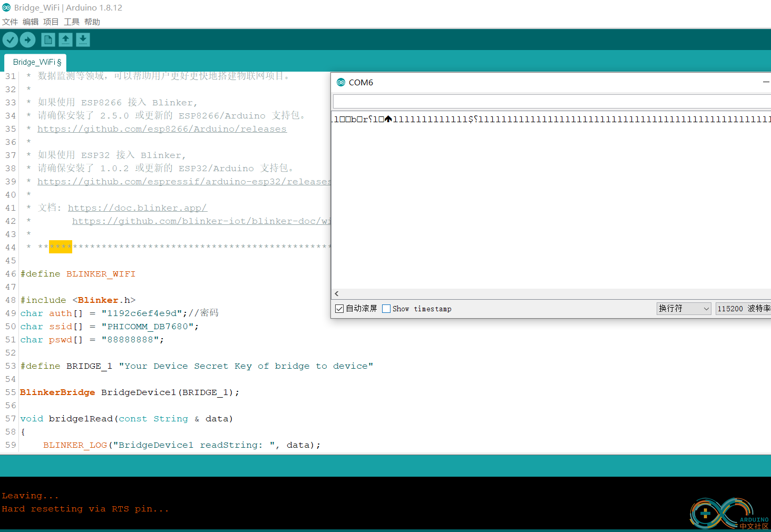Open a sketch with the up-arrow icon
This screenshot has width=771, height=532.
(x=65, y=40)
